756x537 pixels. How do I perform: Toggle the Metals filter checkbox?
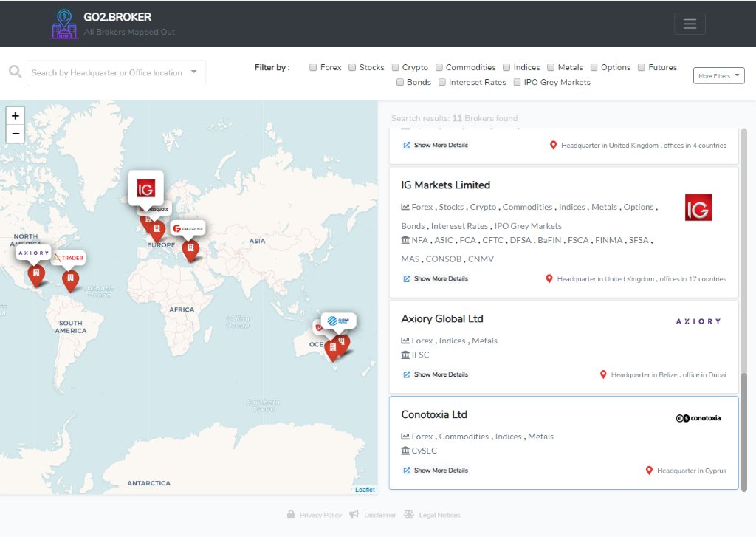click(551, 67)
